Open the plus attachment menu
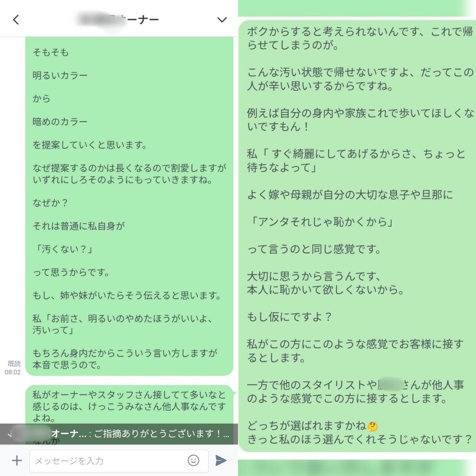The width and height of the screenshot is (476, 476). coord(17,461)
